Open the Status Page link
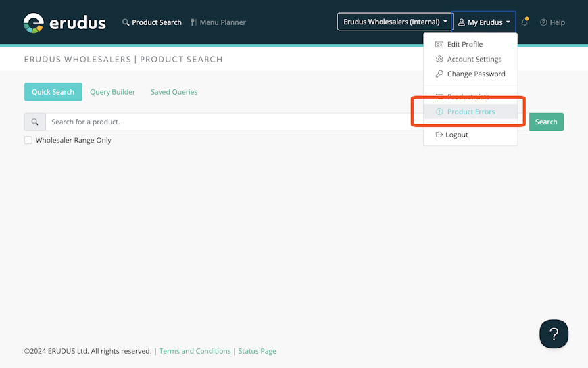This screenshot has width=588, height=368. 258,351
